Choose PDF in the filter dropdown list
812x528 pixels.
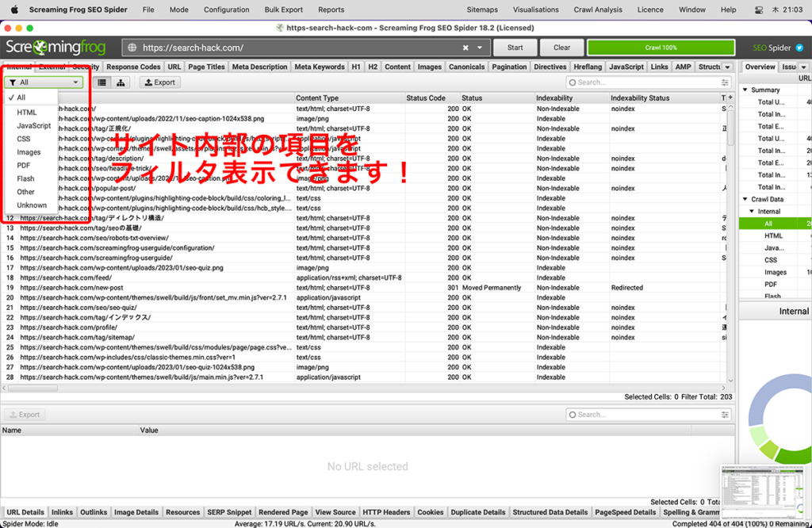24,166
